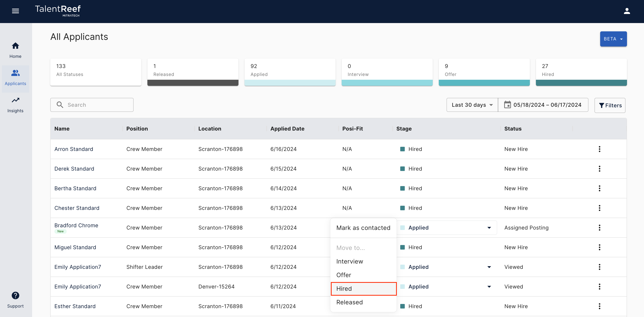Open applicant Chester Standard
Viewport: 644px width, 317px height.
coord(77,208)
